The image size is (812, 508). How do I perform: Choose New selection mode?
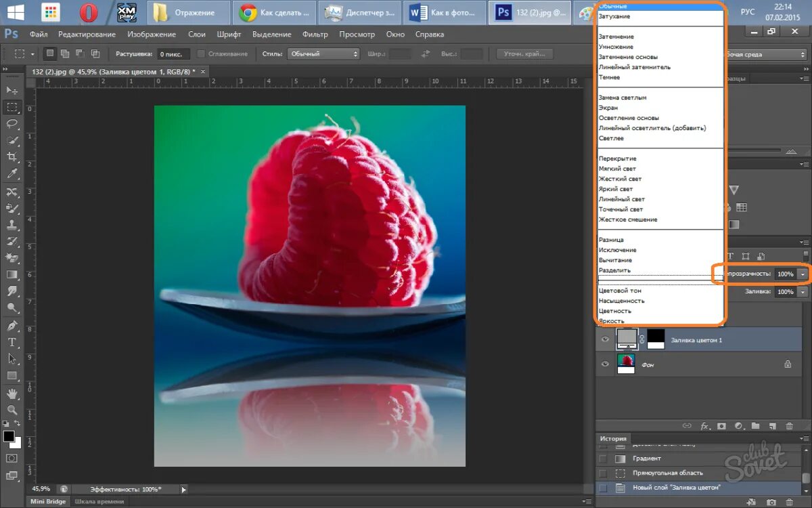pos(50,54)
